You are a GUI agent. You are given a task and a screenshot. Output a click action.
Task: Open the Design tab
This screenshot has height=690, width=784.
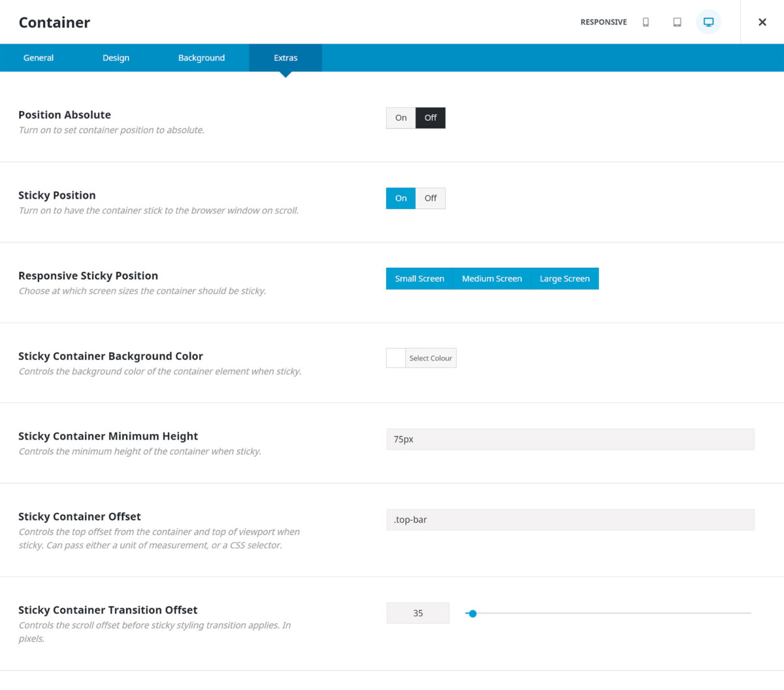[x=116, y=57]
